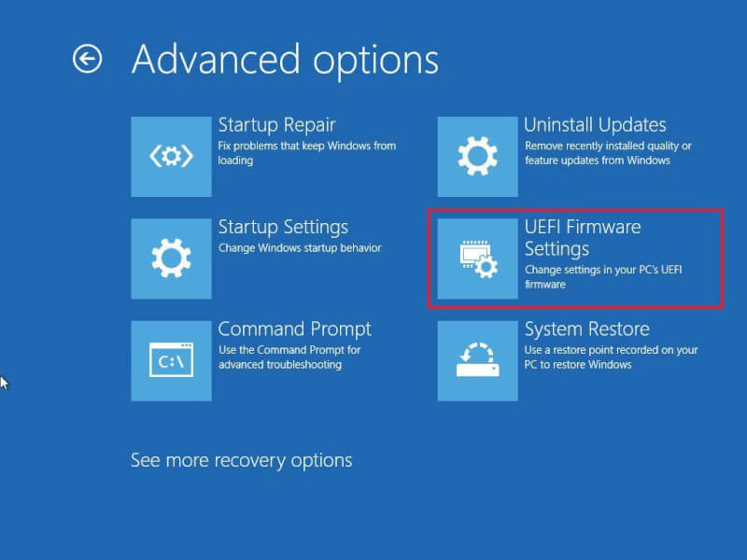The image size is (747, 560).
Task: Click "Fix problems that keep Windows from loading"
Action: click(307, 153)
